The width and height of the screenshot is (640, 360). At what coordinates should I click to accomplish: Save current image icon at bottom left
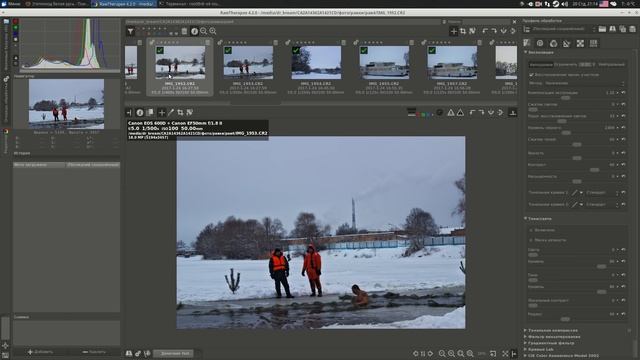129,353
